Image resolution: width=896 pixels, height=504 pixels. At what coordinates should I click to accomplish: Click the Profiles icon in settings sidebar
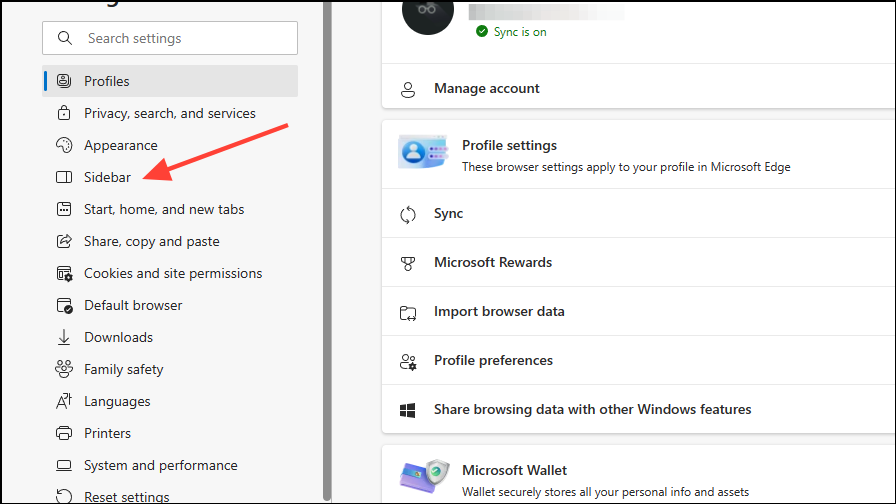click(64, 81)
